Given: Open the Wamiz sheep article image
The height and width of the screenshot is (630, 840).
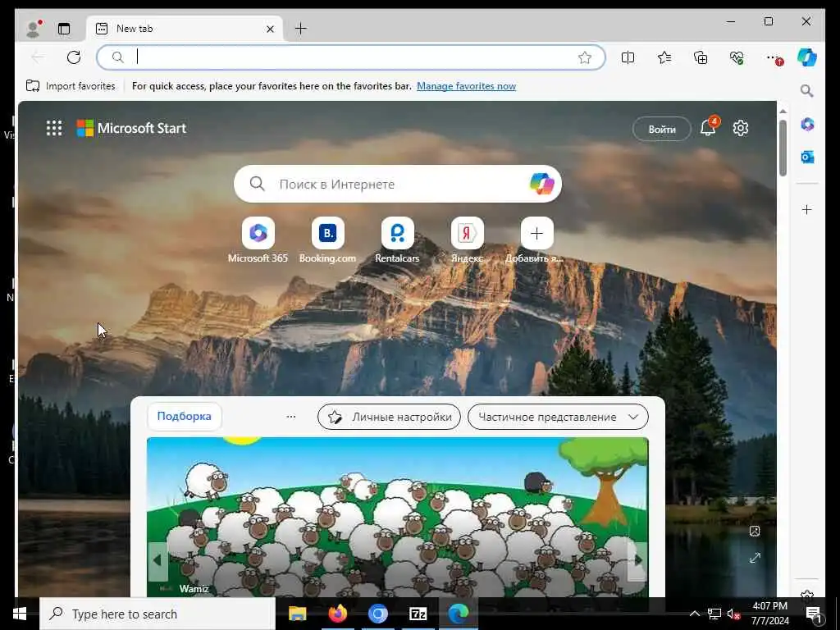Looking at the screenshot, I should pos(398,517).
